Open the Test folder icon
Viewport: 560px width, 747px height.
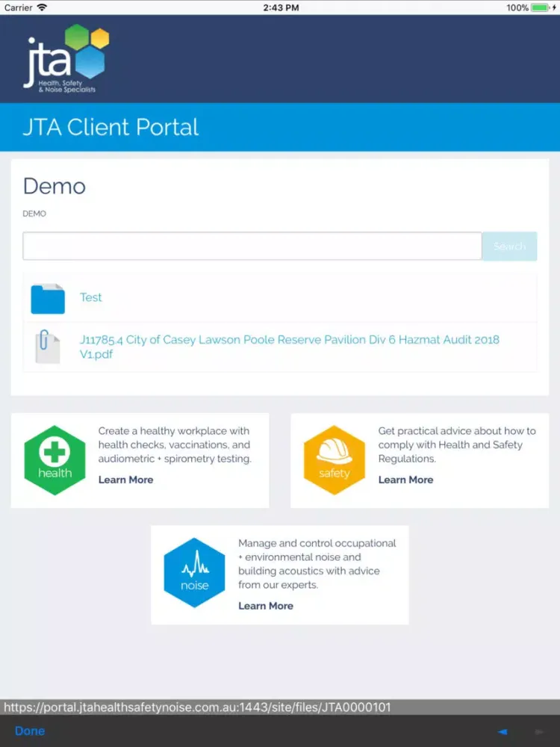tap(48, 299)
